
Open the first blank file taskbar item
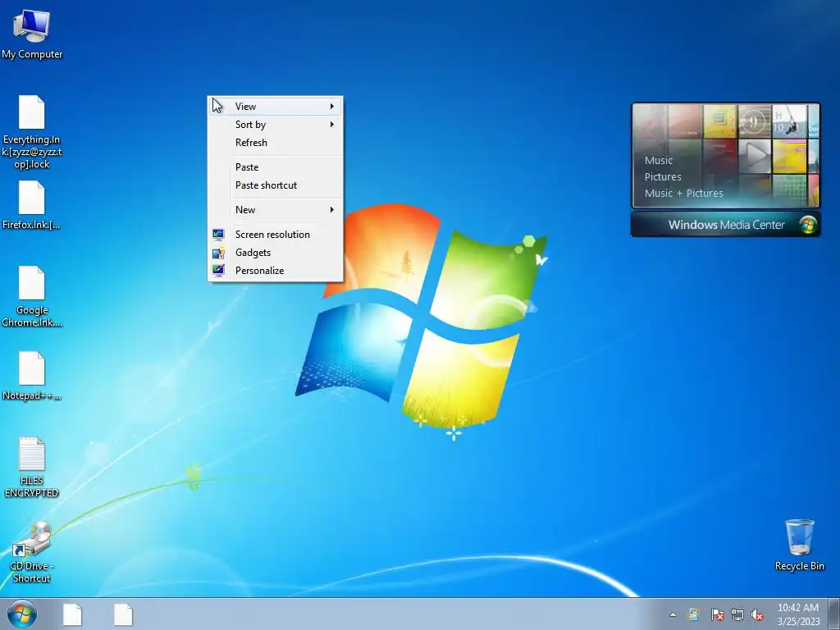[x=72, y=614]
